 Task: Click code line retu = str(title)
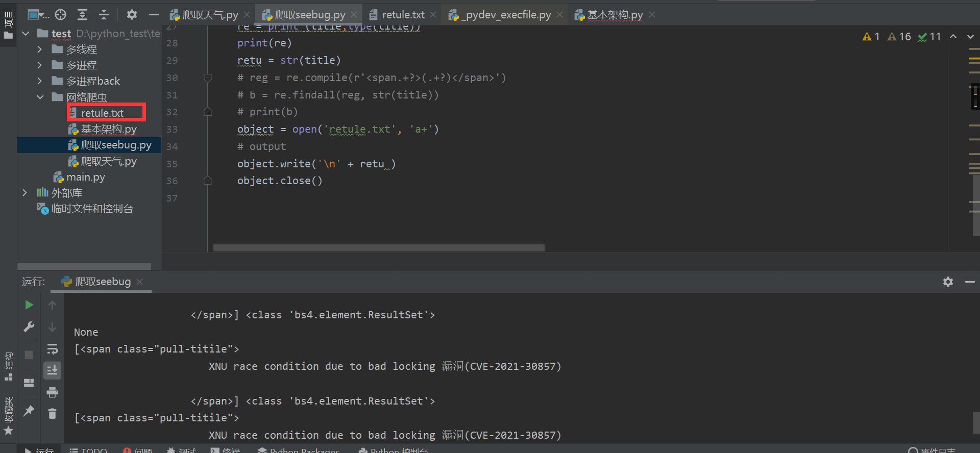[289, 60]
